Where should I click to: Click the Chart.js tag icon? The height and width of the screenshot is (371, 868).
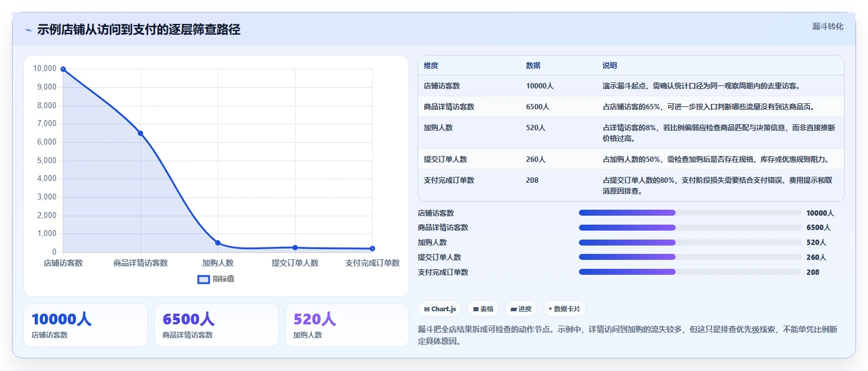pyautogui.click(x=427, y=309)
